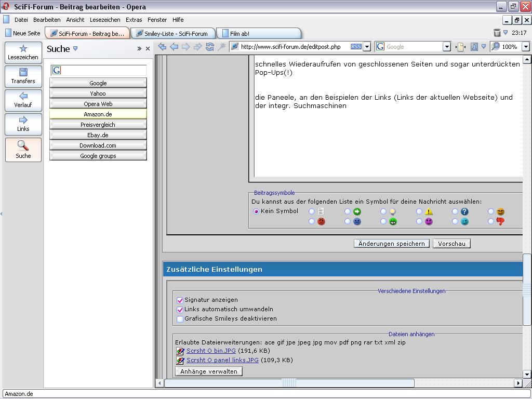Click Änderungen speichern button
Screen dimensions: 532x399
[x=391, y=244]
